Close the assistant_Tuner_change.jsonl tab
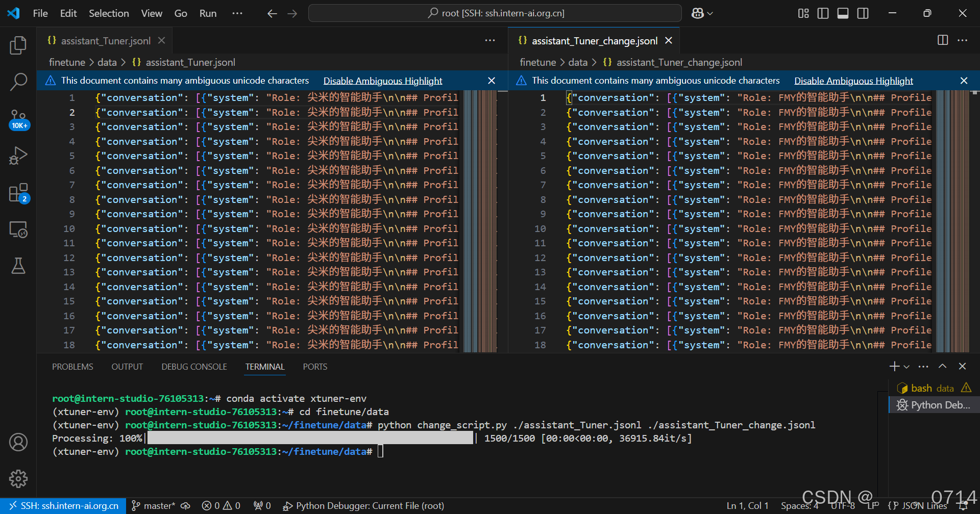Viewport: 980px width, 514px height. tap(669, 40)
